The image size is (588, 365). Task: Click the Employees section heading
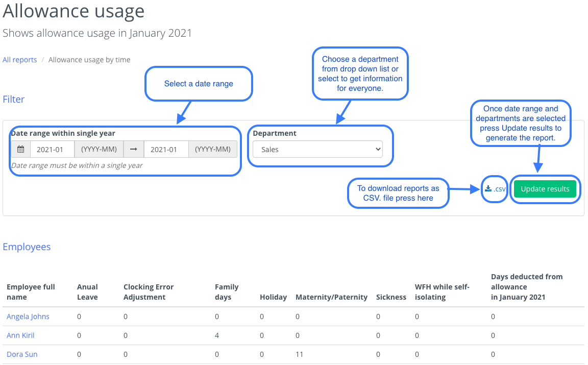[x=27, y=247]
